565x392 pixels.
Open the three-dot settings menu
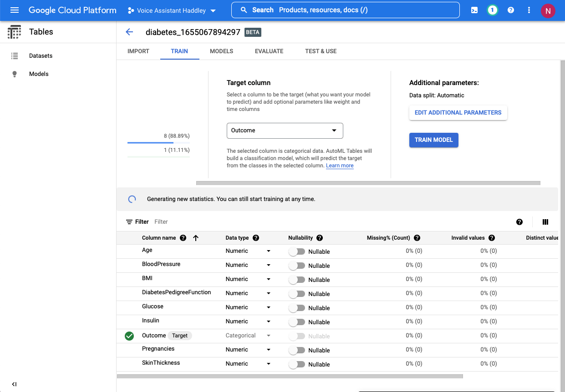coord(529,10)
